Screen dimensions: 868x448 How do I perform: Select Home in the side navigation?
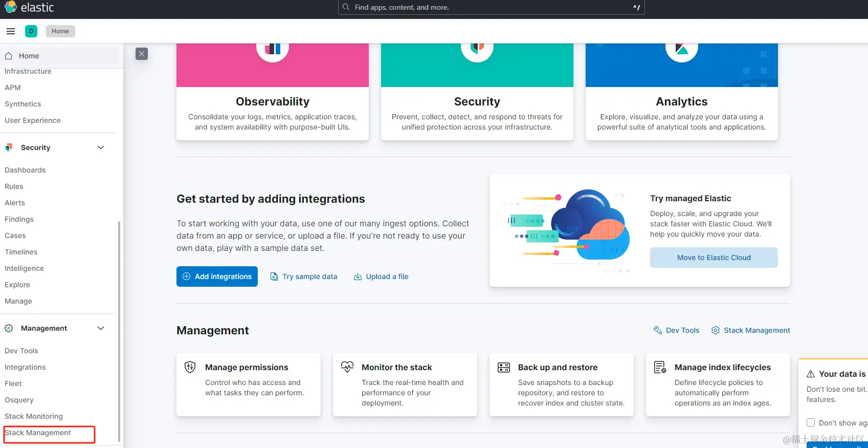60,56
